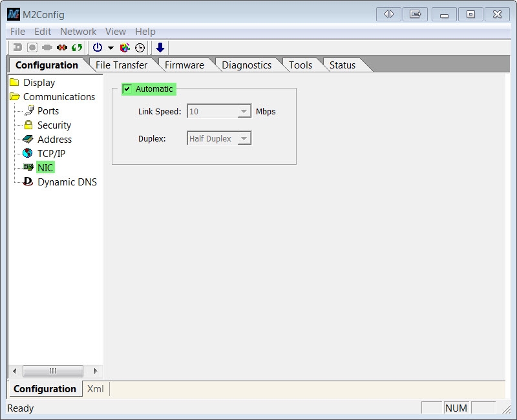Uncheck the Automatic checkbox
The height and width of the screenshot is (420, 517).
[127, 89]
